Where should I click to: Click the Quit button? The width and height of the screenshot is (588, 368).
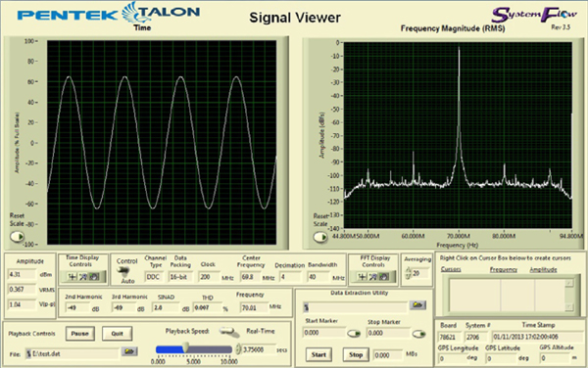point(117,334)
